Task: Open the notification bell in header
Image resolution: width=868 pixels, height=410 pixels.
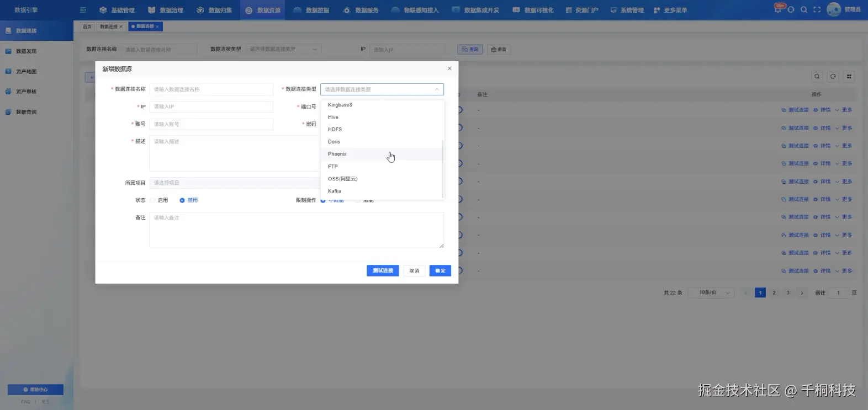Action: (778, 9)
